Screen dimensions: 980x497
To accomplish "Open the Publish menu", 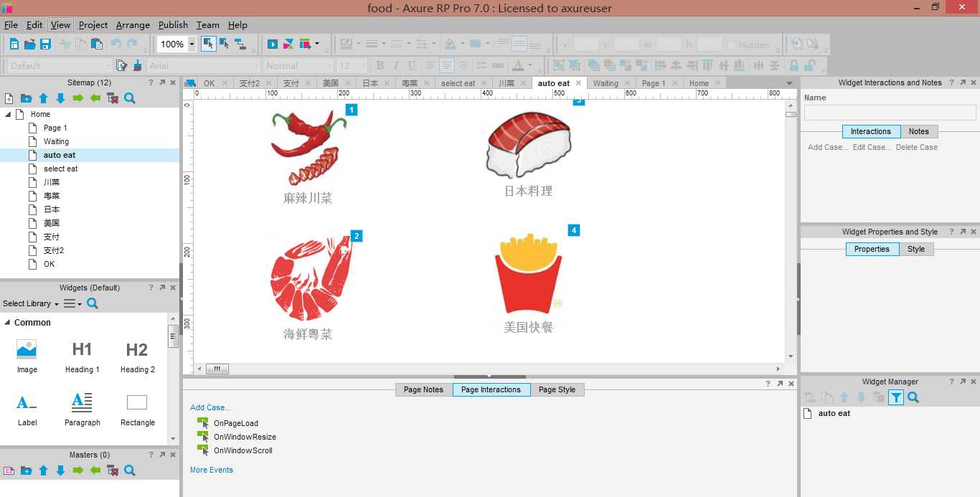I will (x=173, y=24).
